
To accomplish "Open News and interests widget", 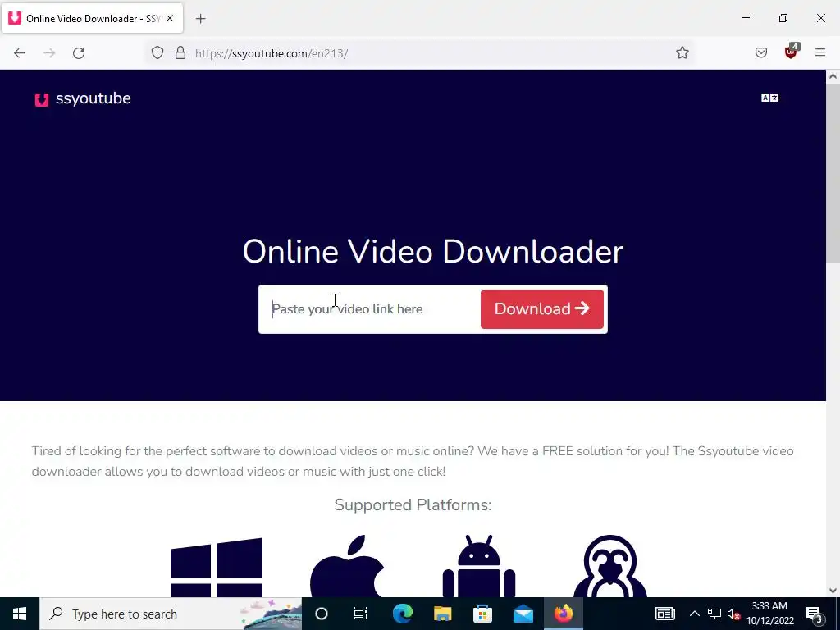I will [x=664, y=614].
